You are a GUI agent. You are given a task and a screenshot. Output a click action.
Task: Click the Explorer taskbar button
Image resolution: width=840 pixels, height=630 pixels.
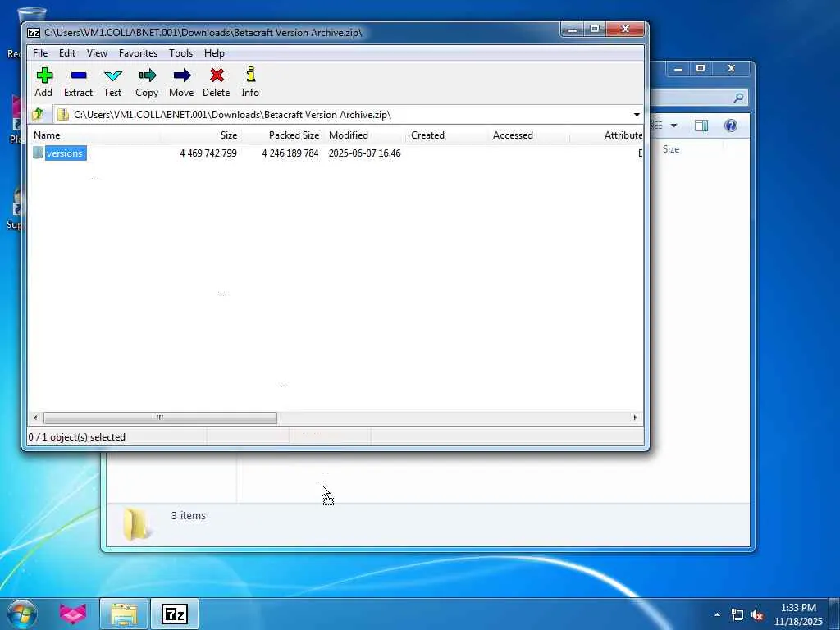[x=125, y=614]
